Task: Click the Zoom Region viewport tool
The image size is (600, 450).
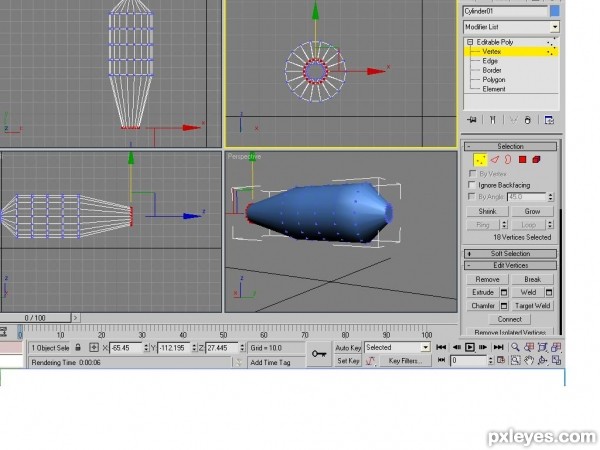Action: click(515, 360)
